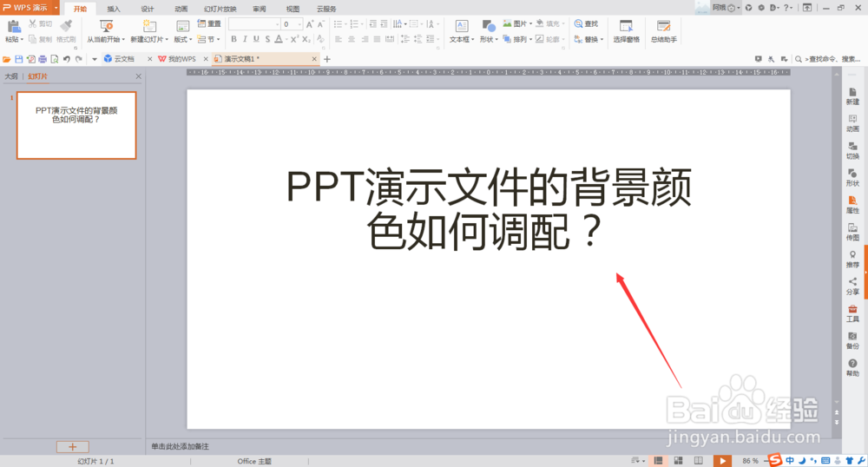Expand the New Slide (新建幻灯片) dropdown arrow

pos(167,40)
